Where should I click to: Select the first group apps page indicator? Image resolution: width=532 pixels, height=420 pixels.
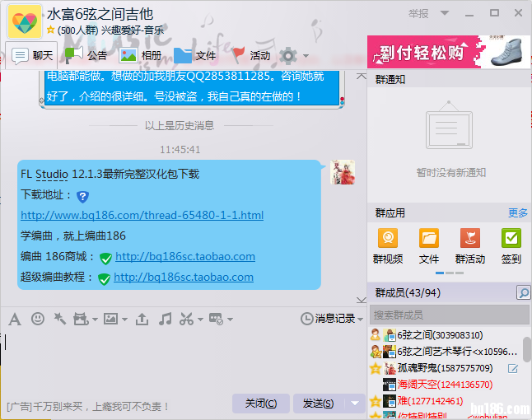[x=440, y=273]
